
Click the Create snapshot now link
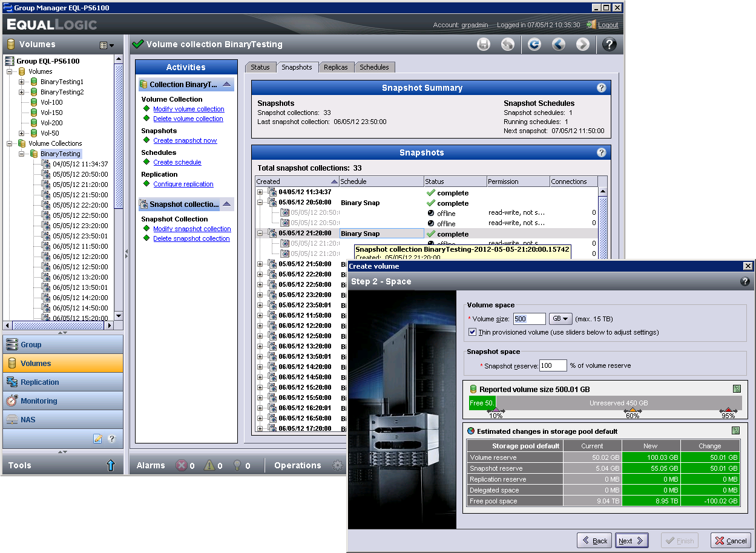click(x=185, y=140)
